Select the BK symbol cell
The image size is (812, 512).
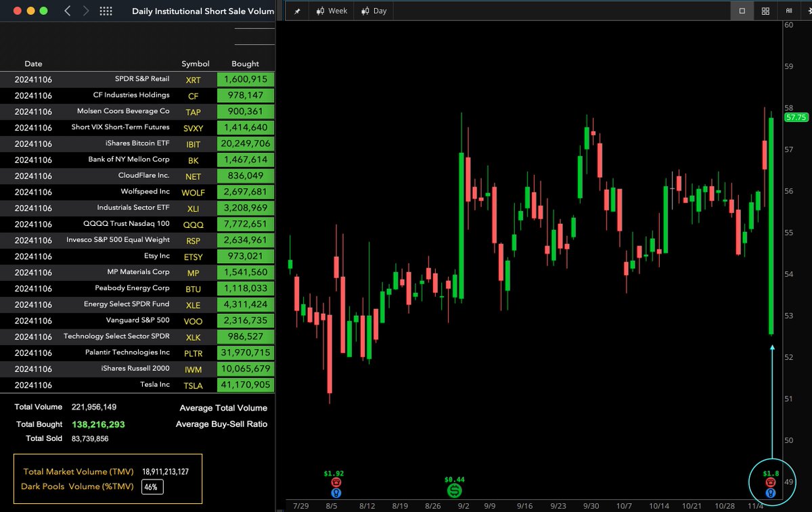click(x=194, y=160)
